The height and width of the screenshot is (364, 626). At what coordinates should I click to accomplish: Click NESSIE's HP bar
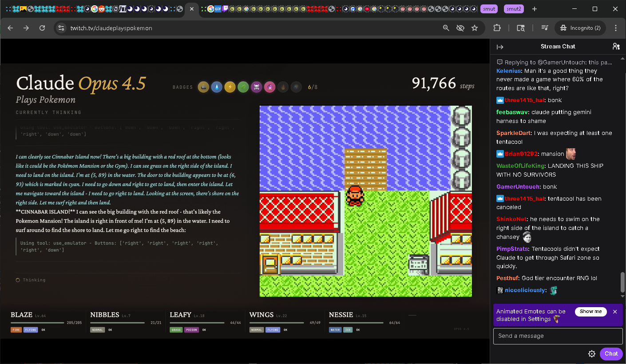pos(357,323)
